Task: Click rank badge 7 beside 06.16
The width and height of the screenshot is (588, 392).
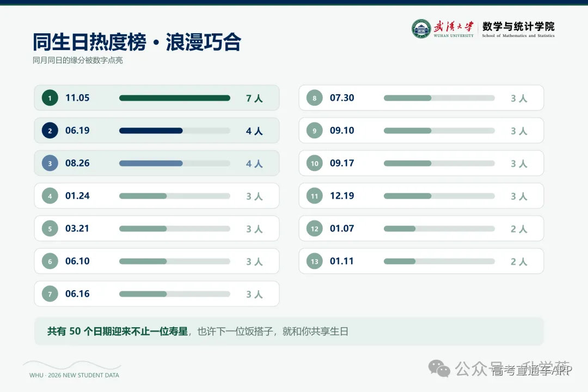Action: [x=50, y=293]
